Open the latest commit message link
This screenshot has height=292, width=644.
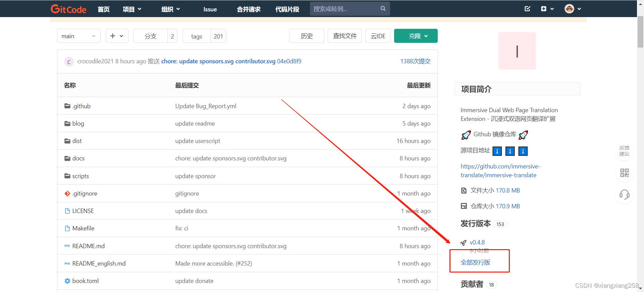(x=218, y=61)
